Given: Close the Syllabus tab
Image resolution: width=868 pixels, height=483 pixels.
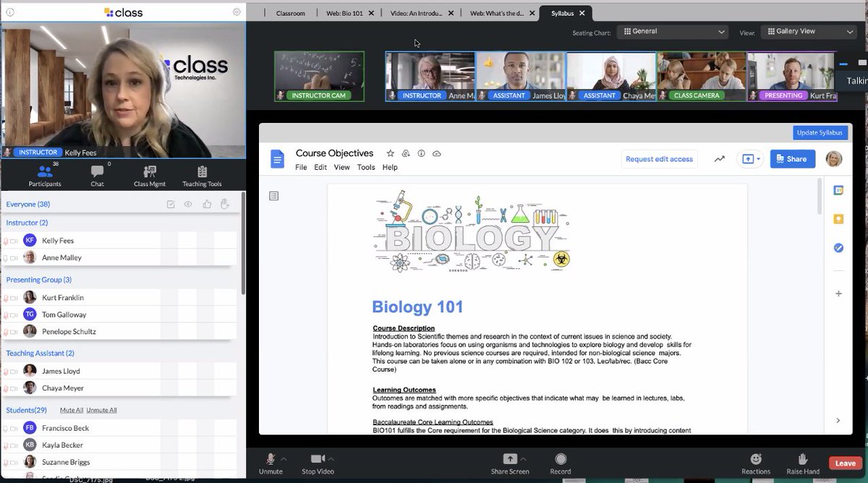Looking at the screenshot, I should (x=583, y=13).
